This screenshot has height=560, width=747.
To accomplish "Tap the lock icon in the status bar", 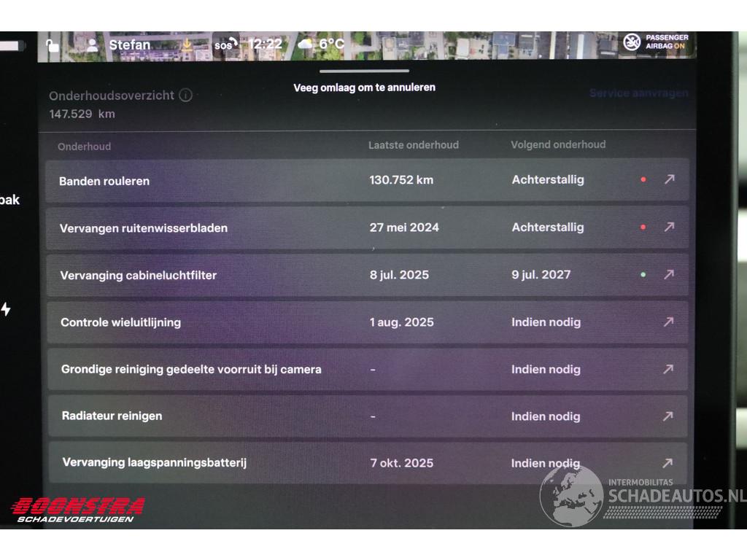I will click(x=52, y=45).
